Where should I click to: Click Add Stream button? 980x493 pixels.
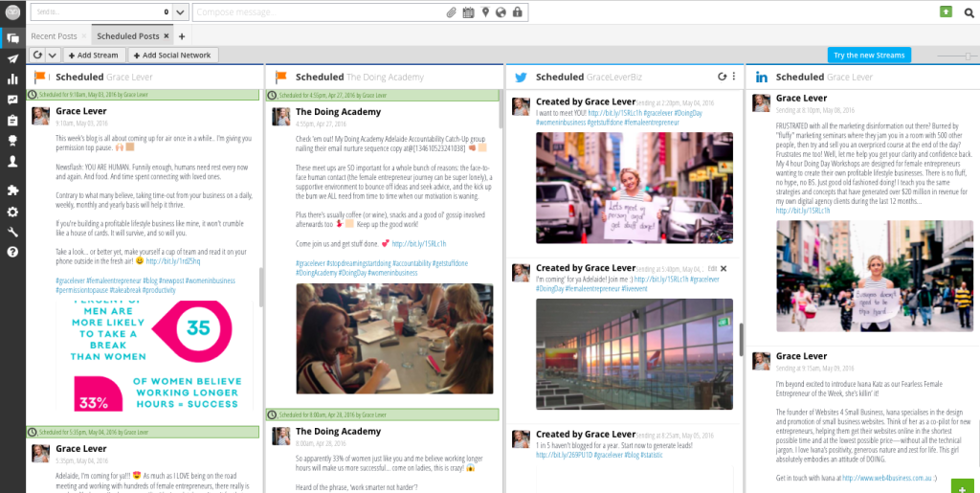tap(94, 55)
